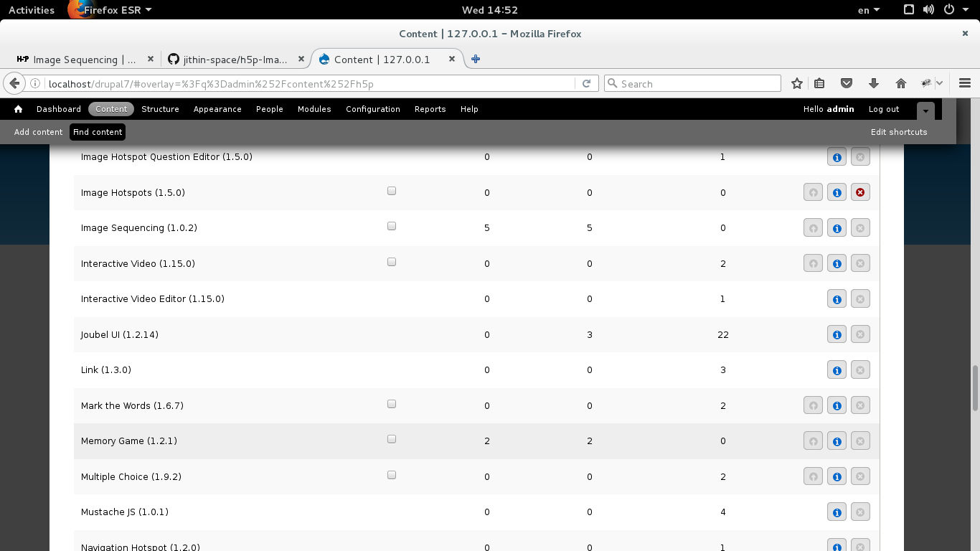Image resolution: width=980 pixels, height=551 pixels.
Task: Upgrade icon for Multiple Choice row
Action: [813, 476]
